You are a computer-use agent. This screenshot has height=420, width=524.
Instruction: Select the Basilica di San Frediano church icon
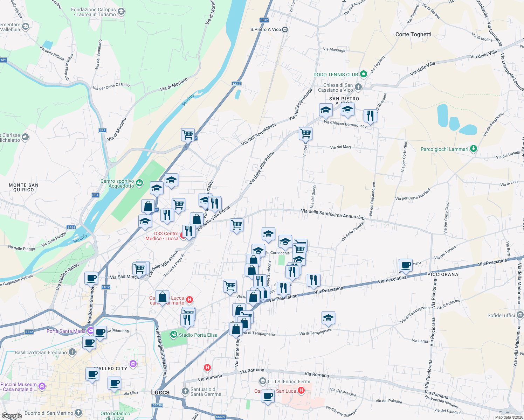[72, 352]
